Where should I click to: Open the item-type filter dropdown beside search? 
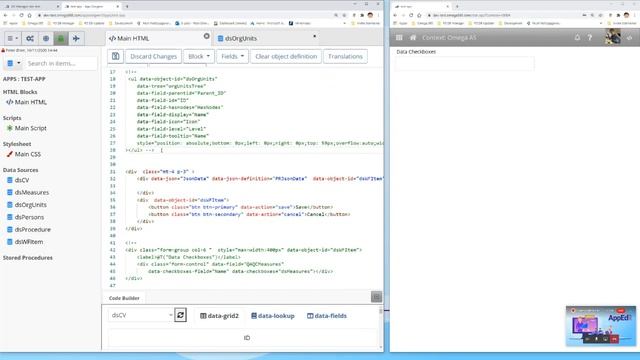pos(13,63)
